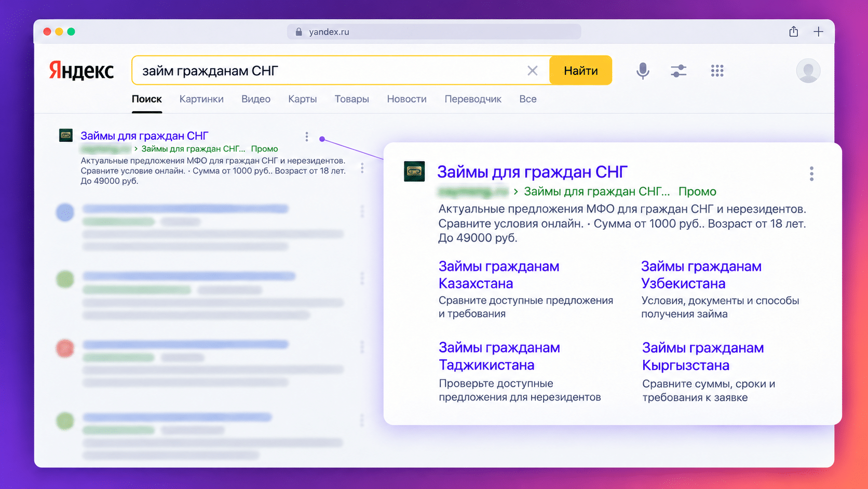Start voice search with microphone icon
The image size is (868, 489).
(x=643, y=71)
